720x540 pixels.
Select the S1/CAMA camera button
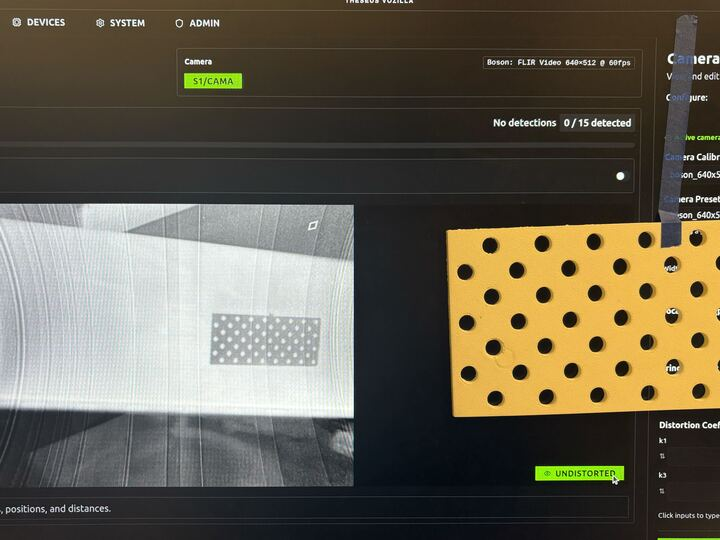pyautogui.click(x=213, y=81)
